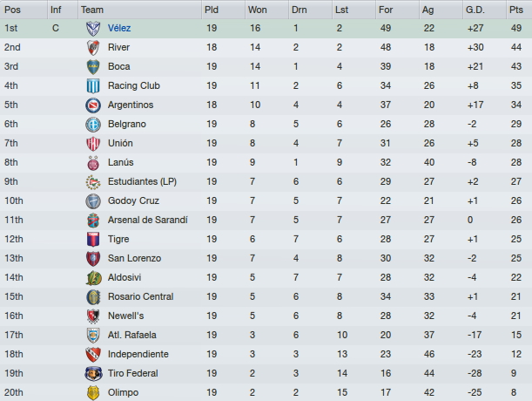Click the River club badge

tap(93, 48)
